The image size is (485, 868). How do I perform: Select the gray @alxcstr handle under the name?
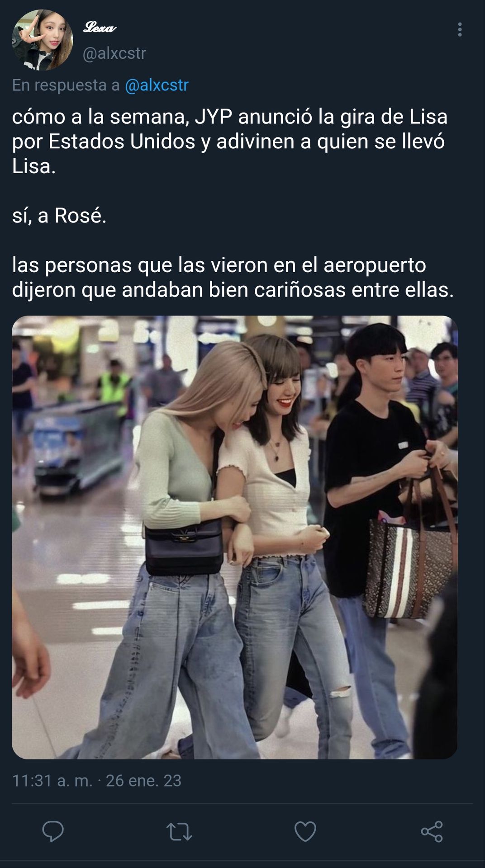pyautogui.click(x=114, y=53)
